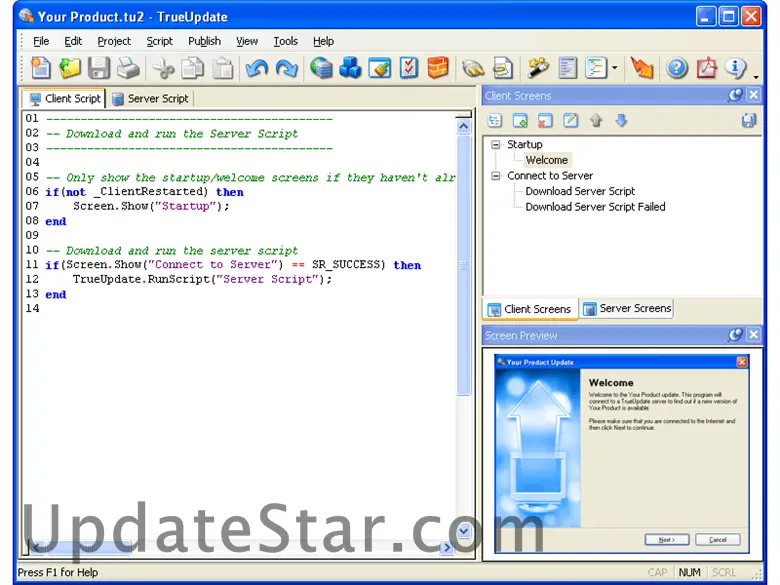Create a new project with toolbar icon
Screen dimensions: 780x585
point(40,68)
